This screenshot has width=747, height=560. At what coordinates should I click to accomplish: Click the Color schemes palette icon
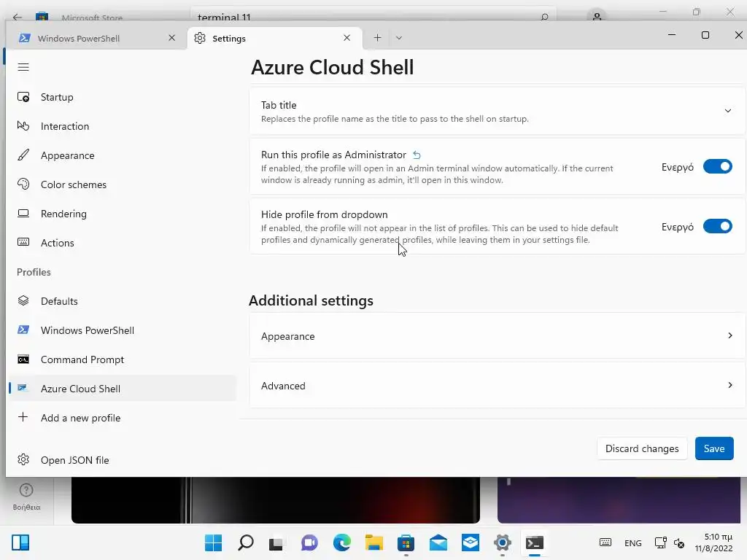coord(23,184)
